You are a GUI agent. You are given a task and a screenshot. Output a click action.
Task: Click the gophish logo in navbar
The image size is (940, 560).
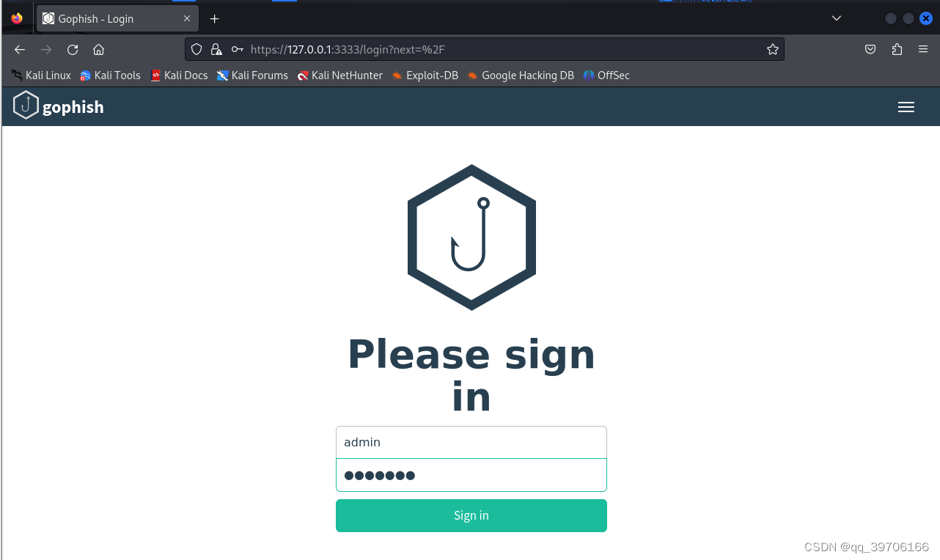coord(59,106)
